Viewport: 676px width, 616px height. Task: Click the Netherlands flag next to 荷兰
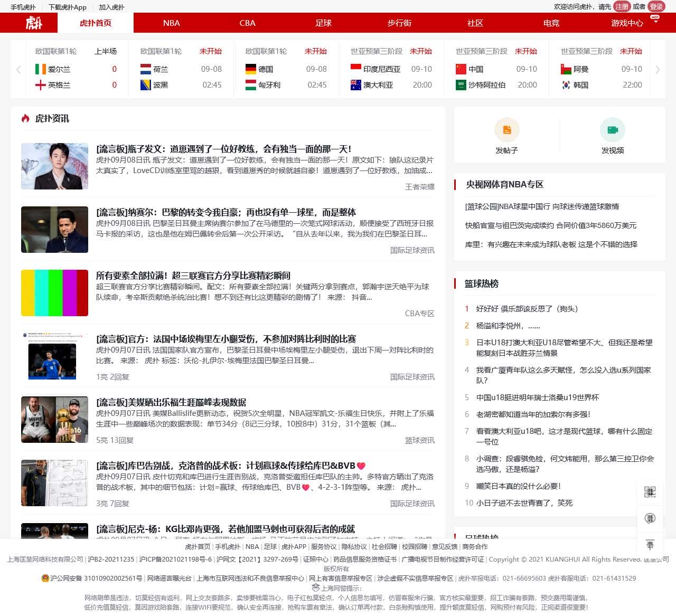(145, 69)
